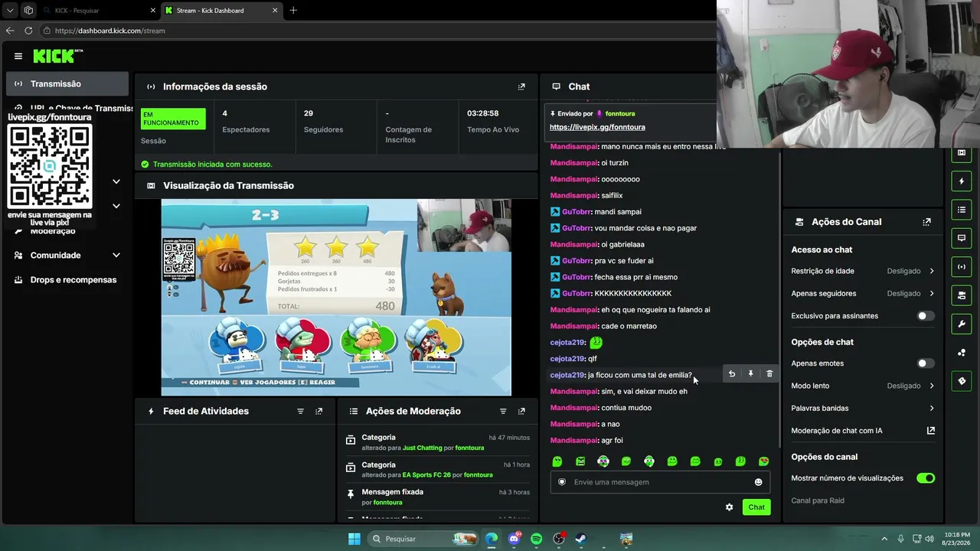The image size is (980, 551).
Task: Open OBS Studio from the taskbar
Action: click(559, 539)
